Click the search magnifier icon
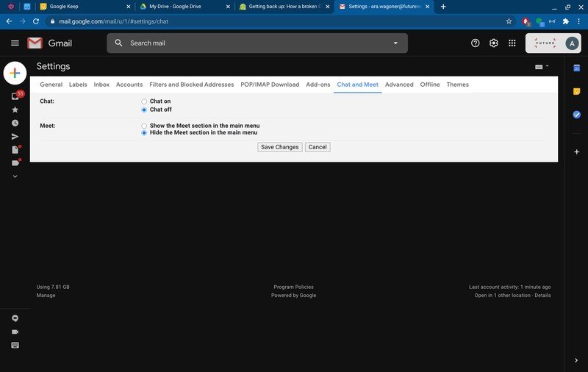588x372 pixels. (x=118, y=43)
